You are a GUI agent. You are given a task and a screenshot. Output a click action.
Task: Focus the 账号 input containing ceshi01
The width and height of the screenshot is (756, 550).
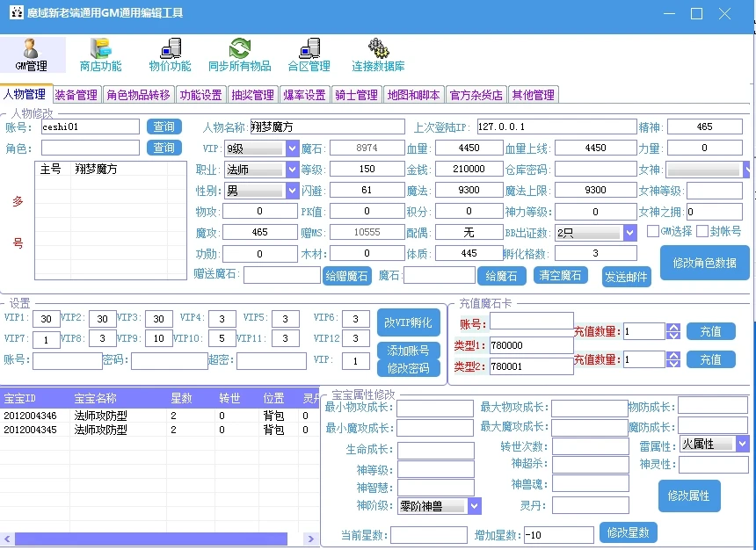[91, 127]
